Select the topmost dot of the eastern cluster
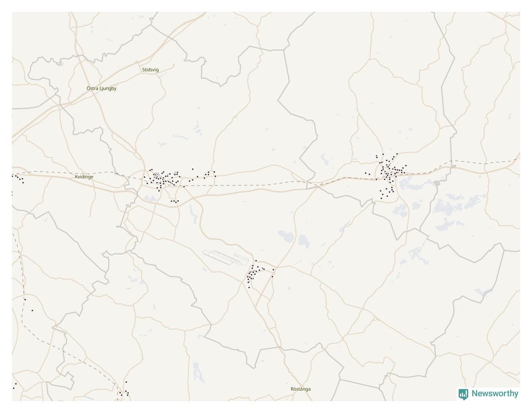532x413 pixels. 397,154
